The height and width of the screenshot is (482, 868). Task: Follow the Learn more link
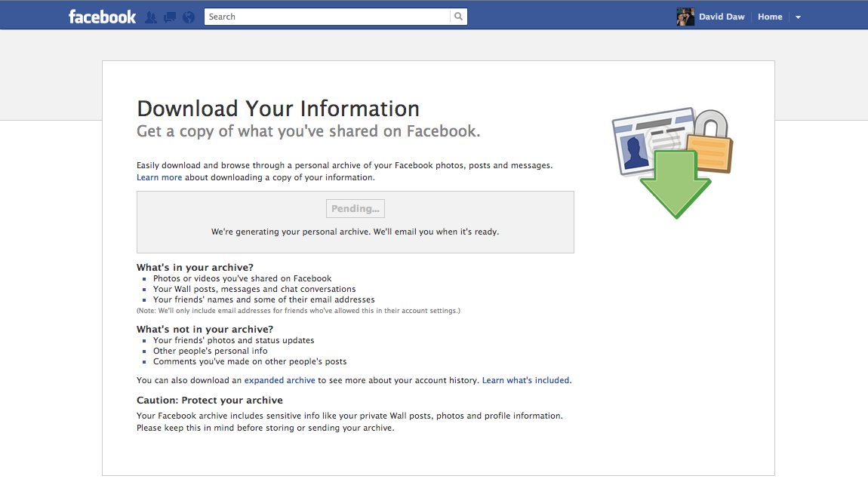[x=159, y=177]
